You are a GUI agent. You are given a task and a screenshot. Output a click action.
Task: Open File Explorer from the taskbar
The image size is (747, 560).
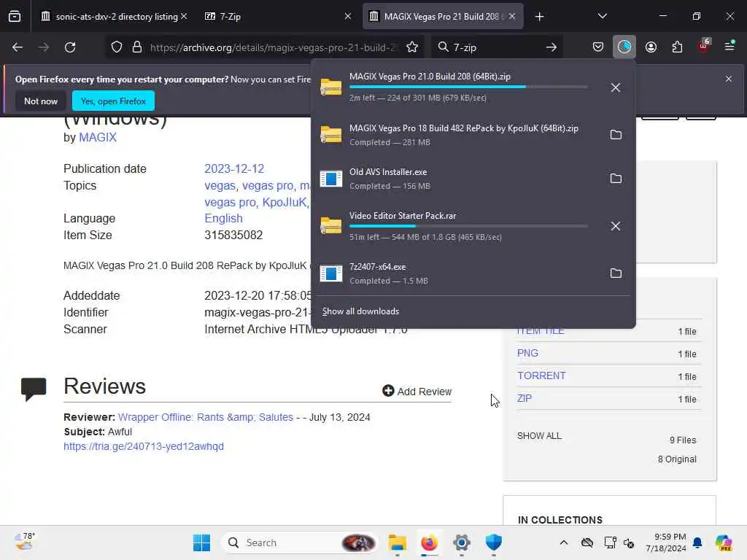[397, 542]
